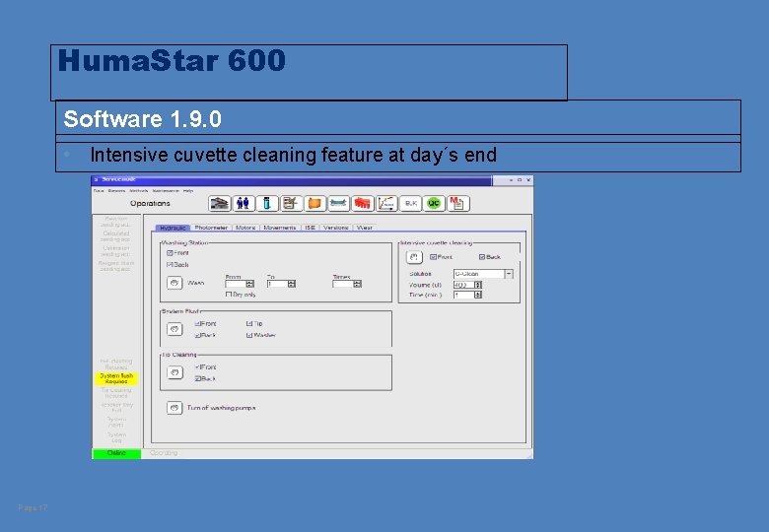This screenshot has height=532, width=769.
Task: Click the Turn off washing pumps button
Action: (x=175, y=408)
